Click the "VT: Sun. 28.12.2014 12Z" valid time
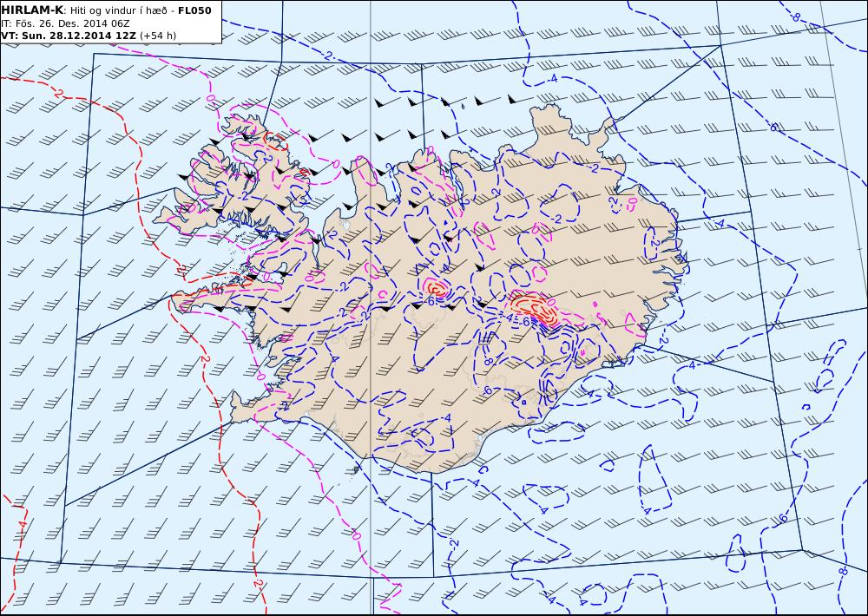This screenshot has width=868, height=616. coord(69,36)
